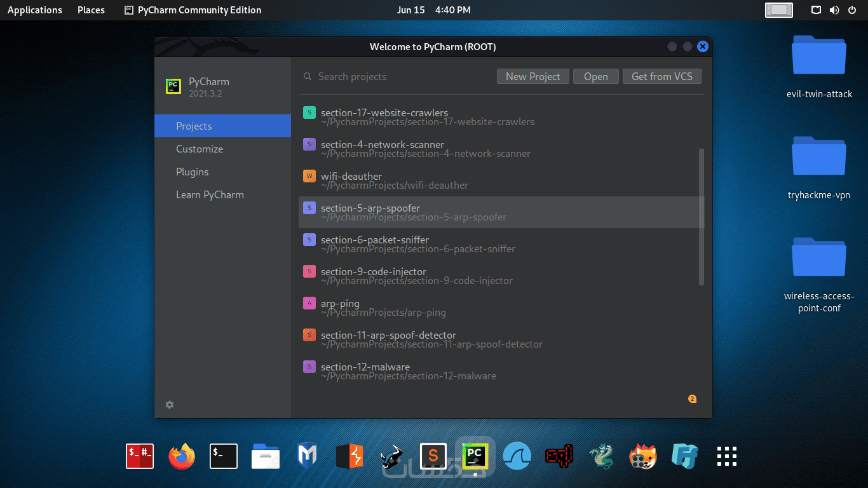Open the arp-ping project
The height and width of the screenshot is (488, 868).
click(x=501, y=308)
